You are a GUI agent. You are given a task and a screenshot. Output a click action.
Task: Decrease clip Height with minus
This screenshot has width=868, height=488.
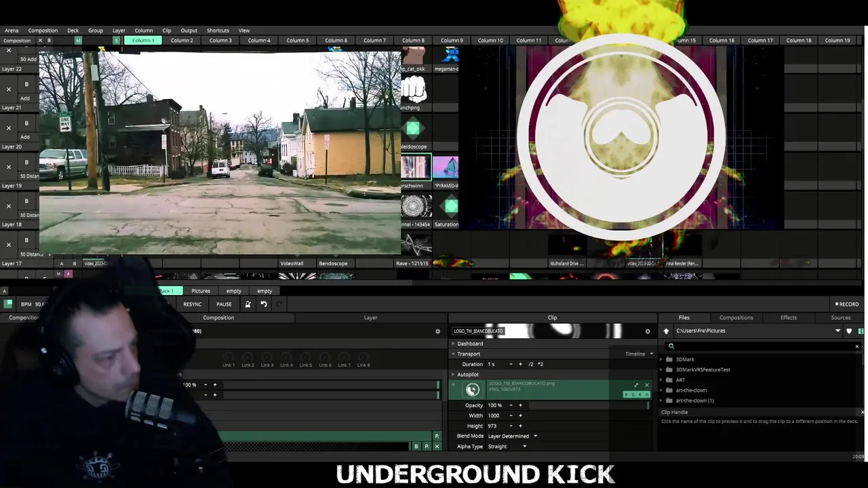coord(511,426)
